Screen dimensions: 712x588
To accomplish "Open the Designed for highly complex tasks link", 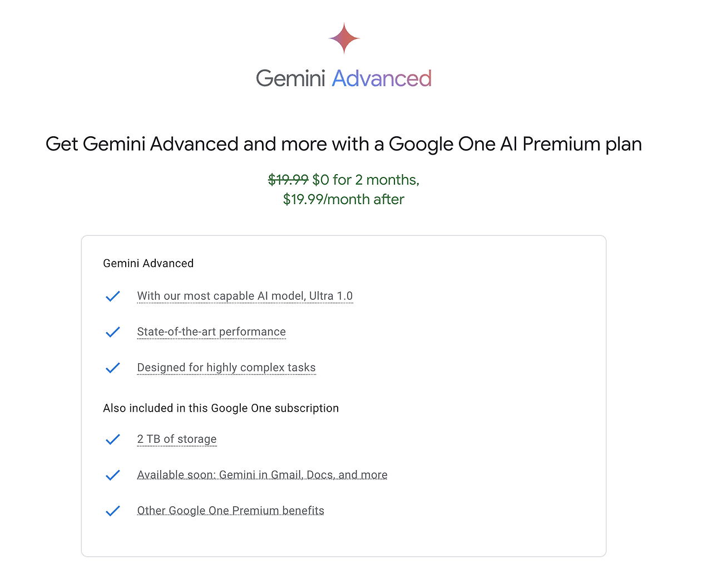I will point(226,368).
